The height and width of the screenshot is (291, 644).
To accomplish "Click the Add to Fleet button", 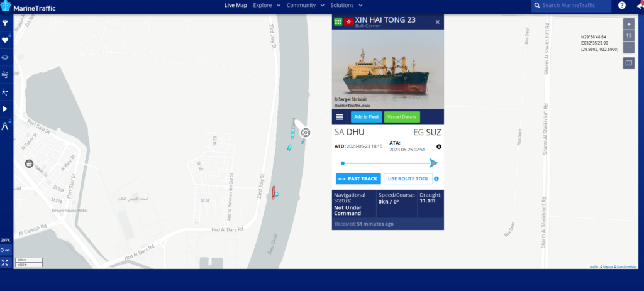I will tap(367, 117).
